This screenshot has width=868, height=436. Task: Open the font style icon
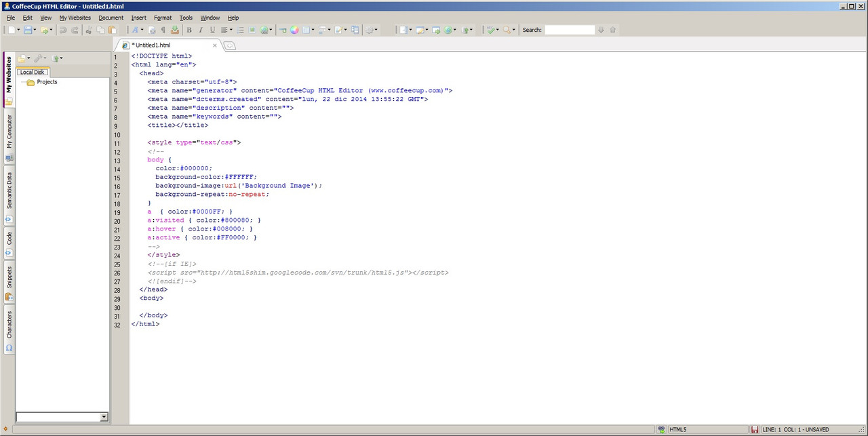point(134,30)
